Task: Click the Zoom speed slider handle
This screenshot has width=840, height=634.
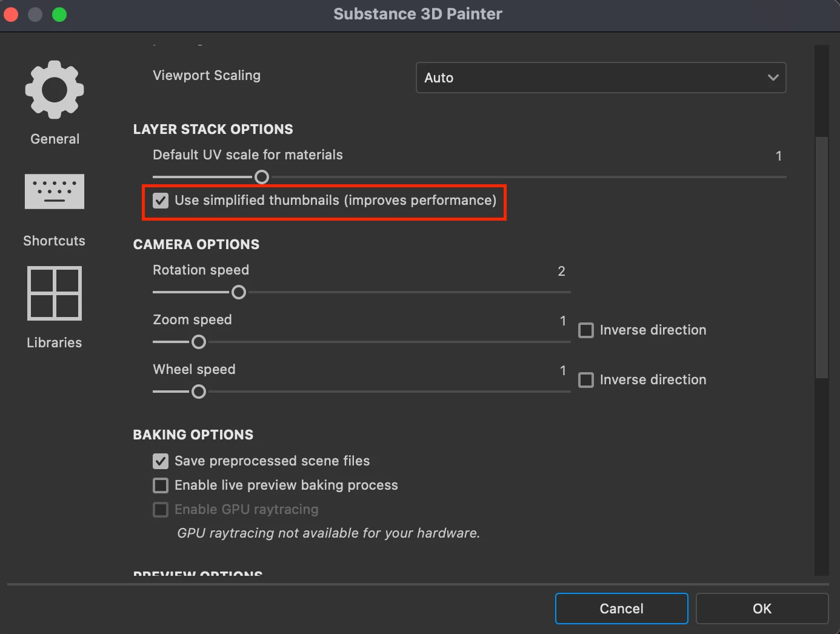Action: (x=199, y=342)
